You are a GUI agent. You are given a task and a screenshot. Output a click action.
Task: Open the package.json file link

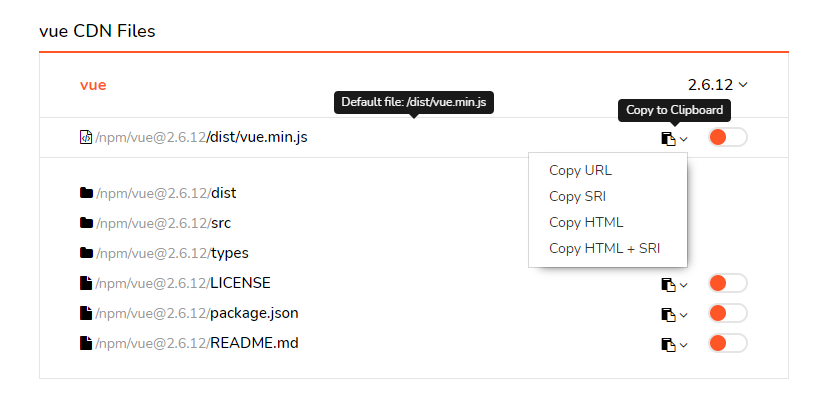pos(197,313)
